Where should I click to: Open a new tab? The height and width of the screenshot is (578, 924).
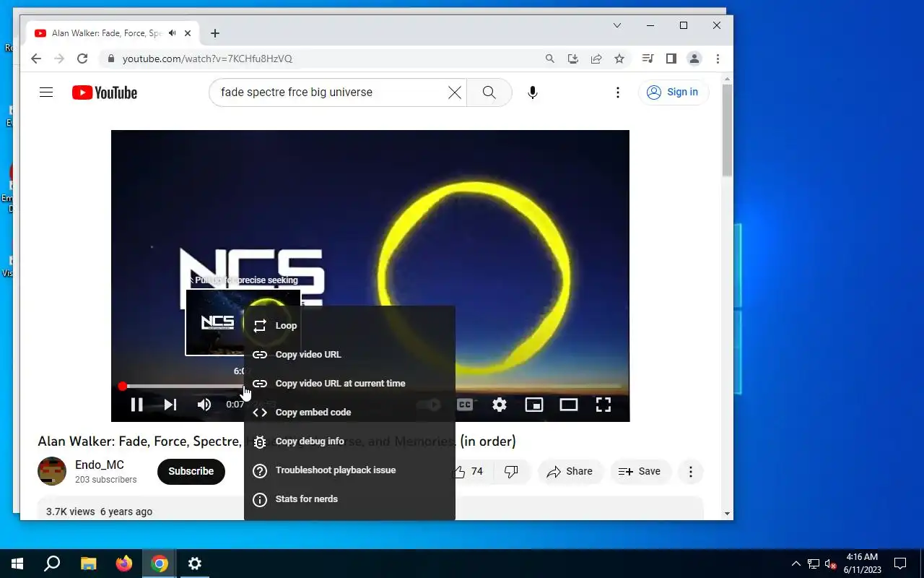(x=215, y=33)
